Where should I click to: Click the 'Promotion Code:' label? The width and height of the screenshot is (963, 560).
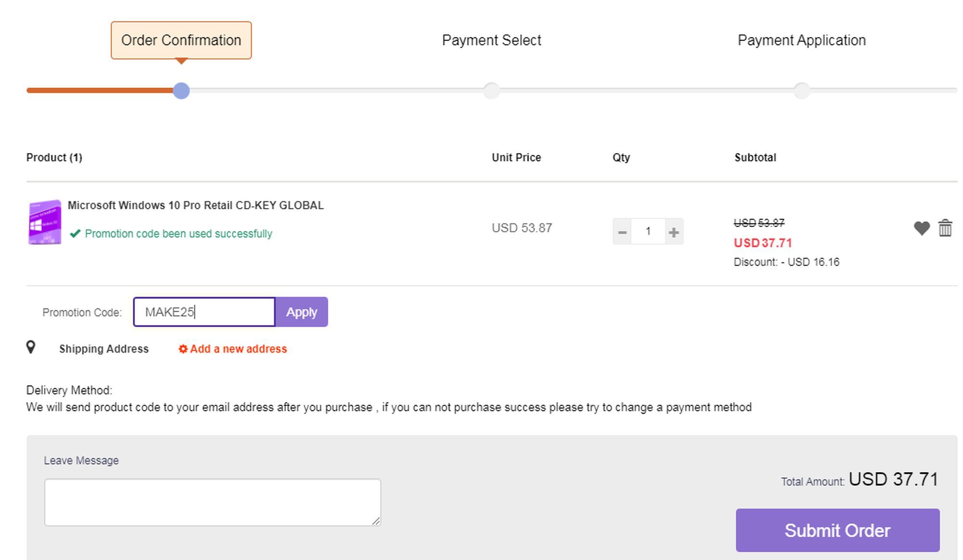tap(82, 312)
